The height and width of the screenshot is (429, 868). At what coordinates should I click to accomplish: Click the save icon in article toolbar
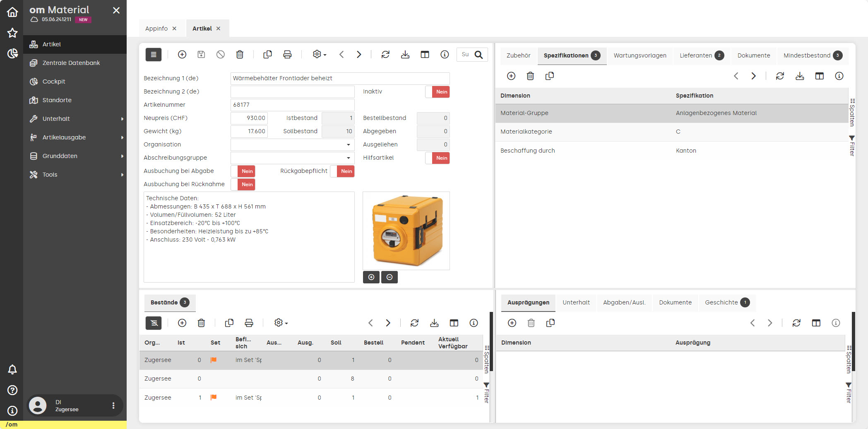click(201, 55)
